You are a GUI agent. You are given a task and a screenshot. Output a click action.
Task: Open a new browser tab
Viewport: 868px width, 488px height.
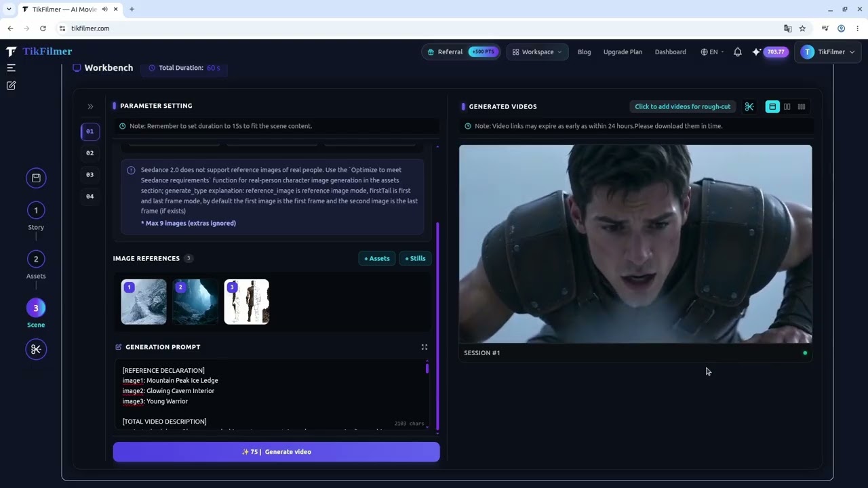[132, 9]
